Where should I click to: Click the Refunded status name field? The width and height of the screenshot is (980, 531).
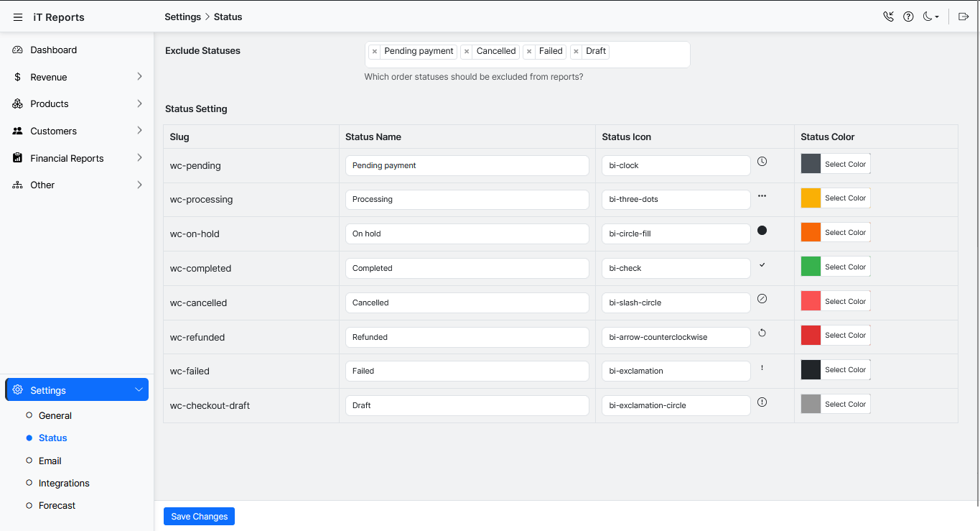pyautogui.click(x=467, y=337)
